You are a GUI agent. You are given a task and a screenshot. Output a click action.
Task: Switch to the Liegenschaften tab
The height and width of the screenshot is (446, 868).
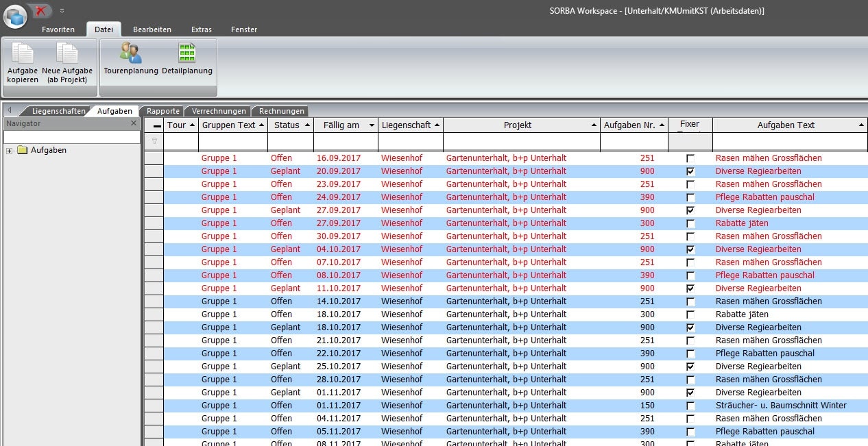click(58, 111)
